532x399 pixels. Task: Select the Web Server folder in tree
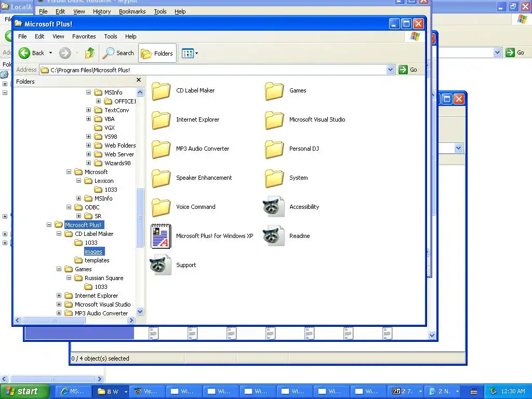[x=119, y=154]
